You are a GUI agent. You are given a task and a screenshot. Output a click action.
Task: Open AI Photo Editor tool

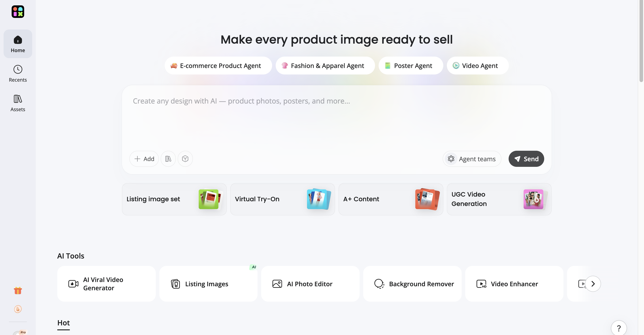click(x=310, y=284)
